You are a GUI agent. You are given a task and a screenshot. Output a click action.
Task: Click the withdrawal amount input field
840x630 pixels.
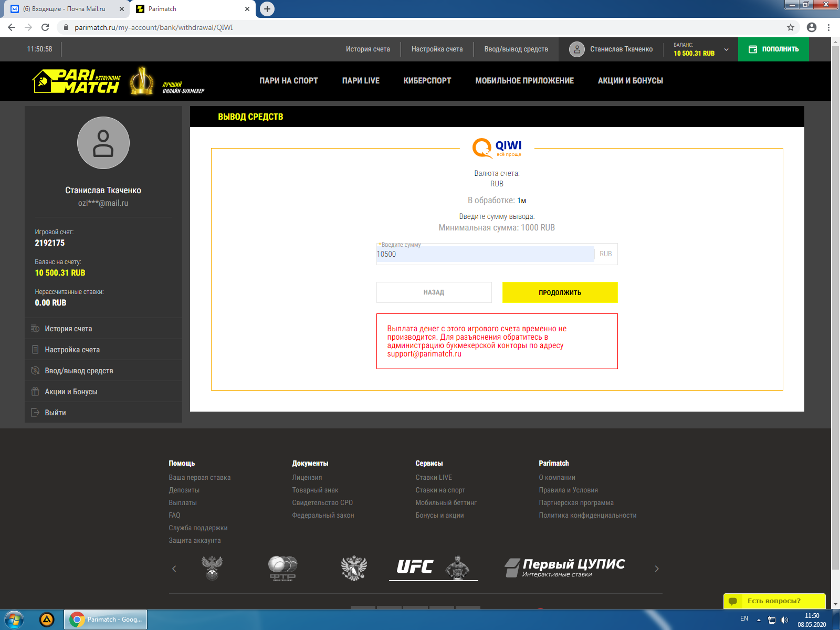point(485,254)
